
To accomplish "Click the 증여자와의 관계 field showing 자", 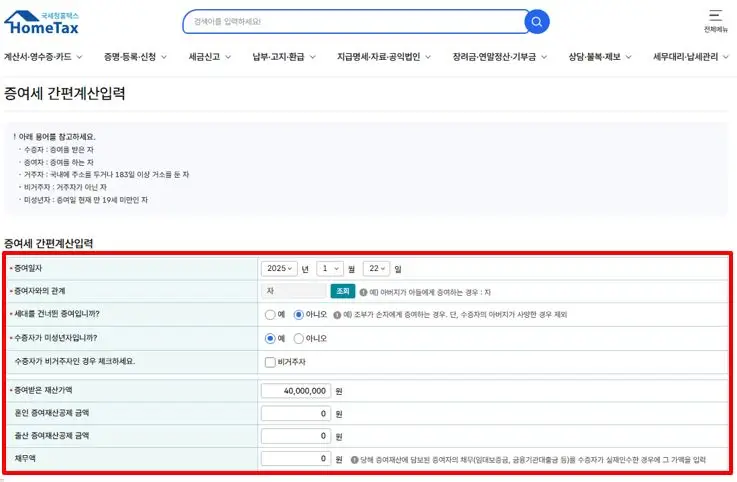I will pyautogui.click(x=294, y=292).
